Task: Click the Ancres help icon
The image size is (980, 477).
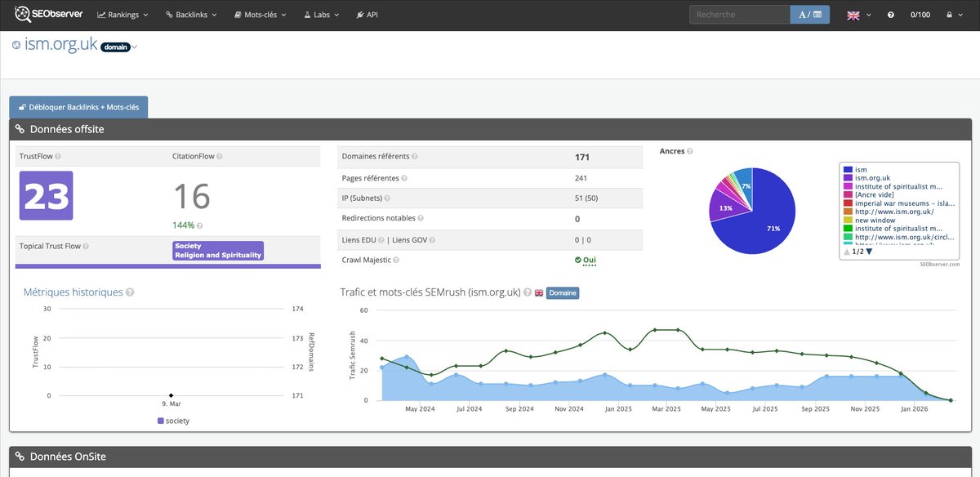Action: [690, 151]
